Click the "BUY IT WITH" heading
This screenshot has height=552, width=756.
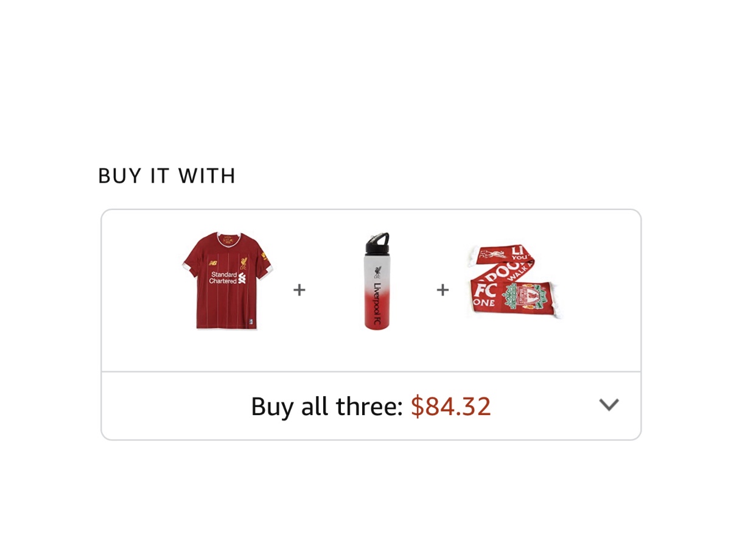point(167,176)
